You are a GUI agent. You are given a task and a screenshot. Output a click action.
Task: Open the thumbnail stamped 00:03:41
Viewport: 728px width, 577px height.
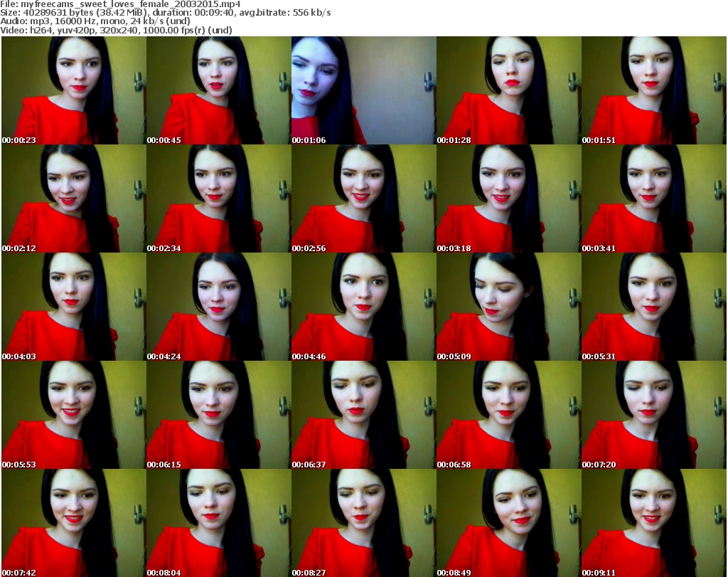654,198
